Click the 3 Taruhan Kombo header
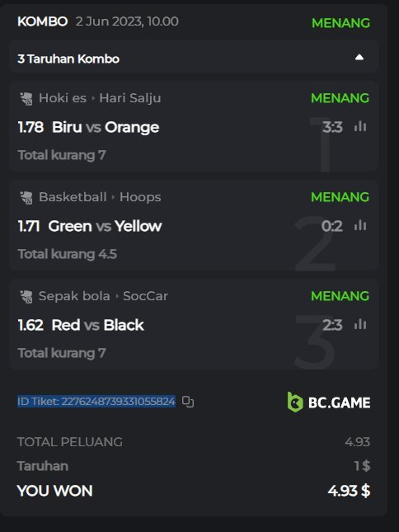This screenshot has width=399, height=532. pyautogui.click(x=68, y=59)
